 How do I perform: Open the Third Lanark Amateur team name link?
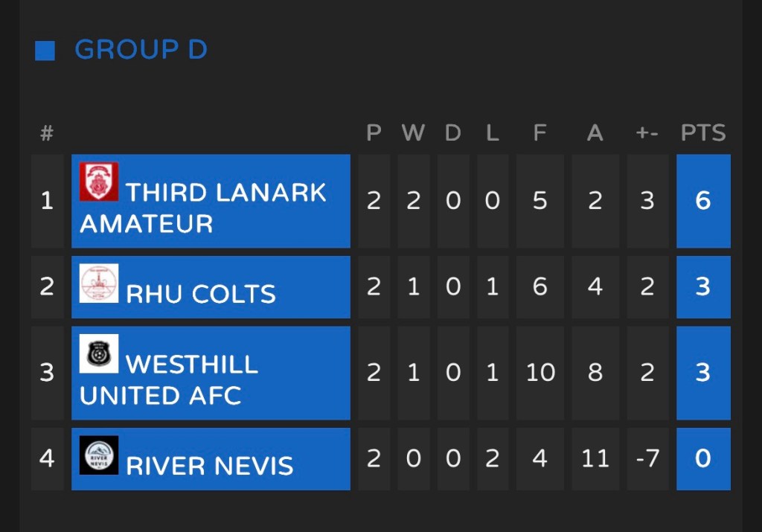click(x=202, y=208)
